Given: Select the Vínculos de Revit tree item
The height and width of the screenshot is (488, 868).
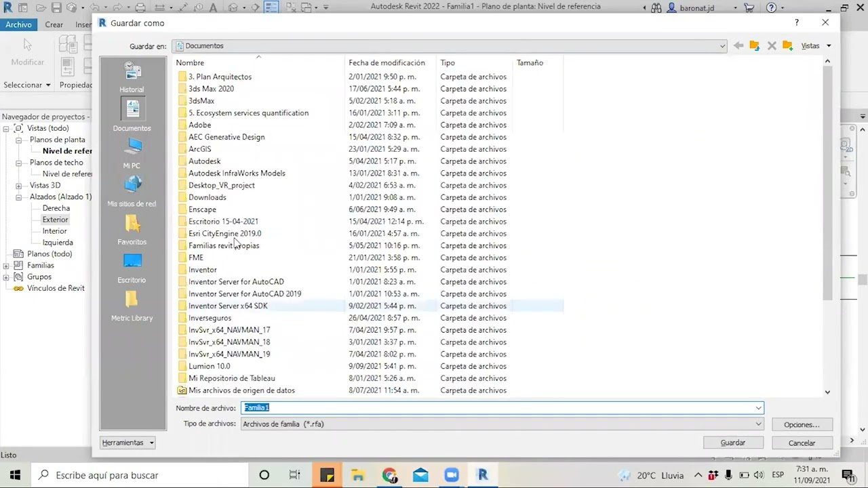Looking at the screenshot, I should coord(56,288).
